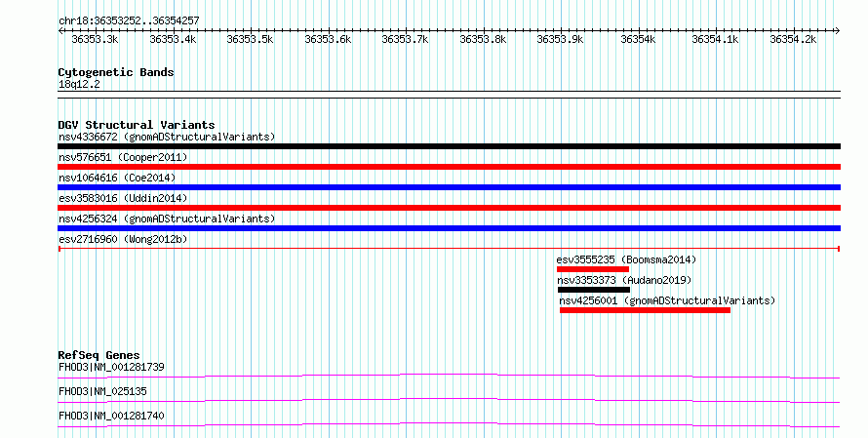Open the FHOD3|NM_001281739 transcript label
The height and width of the screenshot is (438, 868).
coord(111,367)
